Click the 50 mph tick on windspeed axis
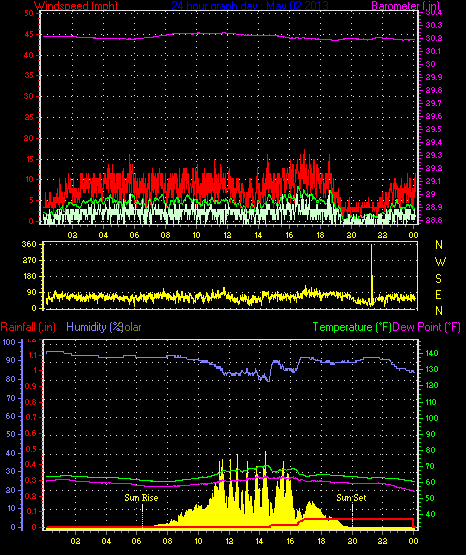 click(x=29, y=13)
